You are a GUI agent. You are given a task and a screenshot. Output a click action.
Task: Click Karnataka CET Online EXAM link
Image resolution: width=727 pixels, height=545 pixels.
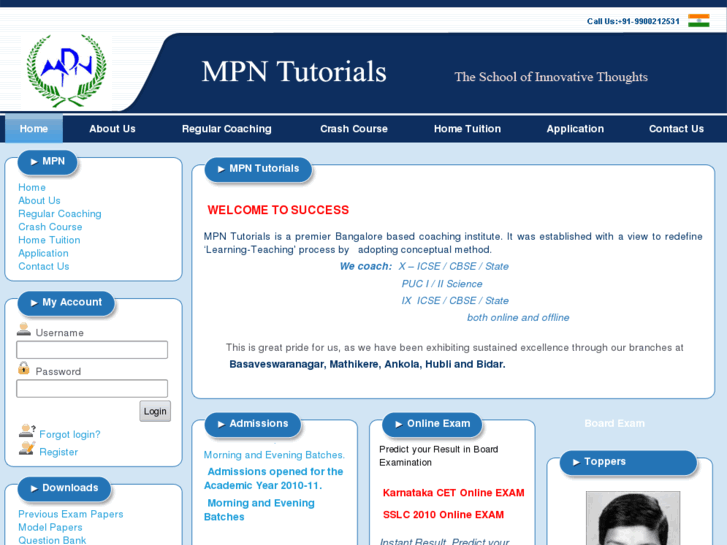(x=453, y=493)
